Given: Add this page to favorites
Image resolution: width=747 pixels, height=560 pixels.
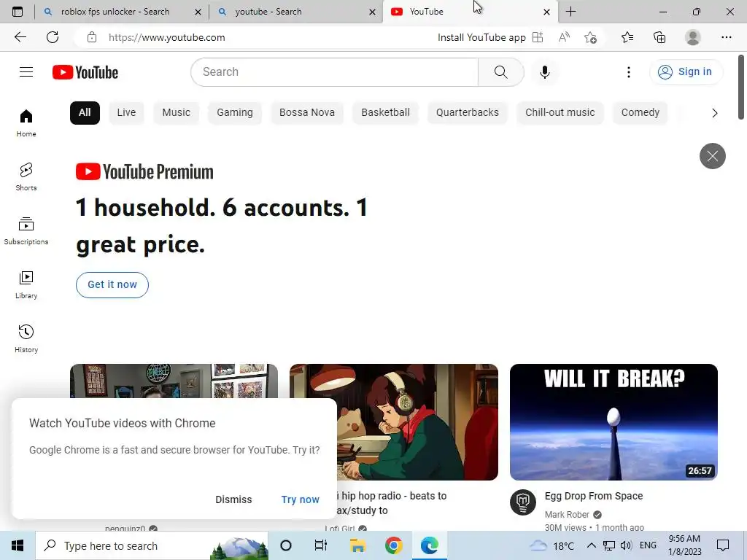Looking at the screenshot, I should (591, 37).
